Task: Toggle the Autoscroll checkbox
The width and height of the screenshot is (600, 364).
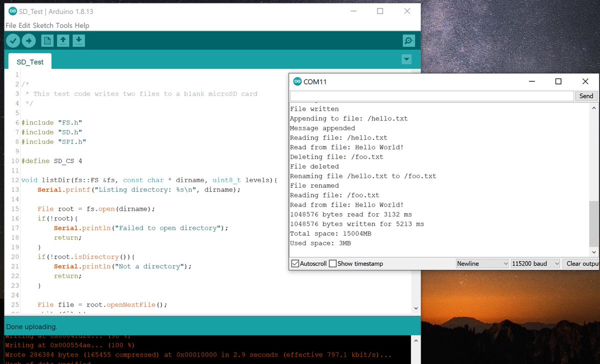Action: (295, 264)
